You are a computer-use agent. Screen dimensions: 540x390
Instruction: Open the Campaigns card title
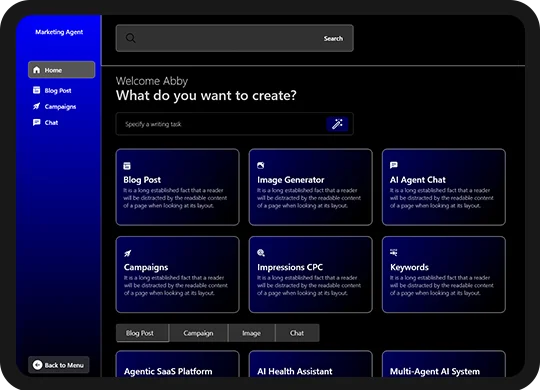146,267
